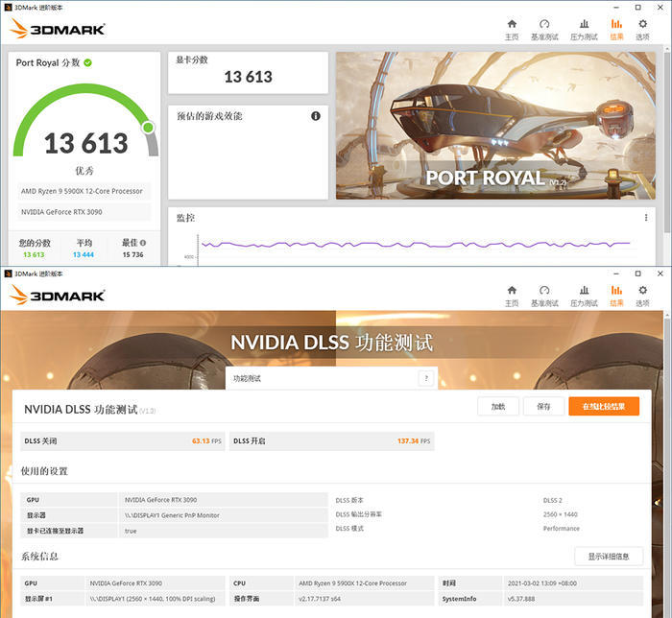Click your score 13 613 in green

tap(34, 255)
